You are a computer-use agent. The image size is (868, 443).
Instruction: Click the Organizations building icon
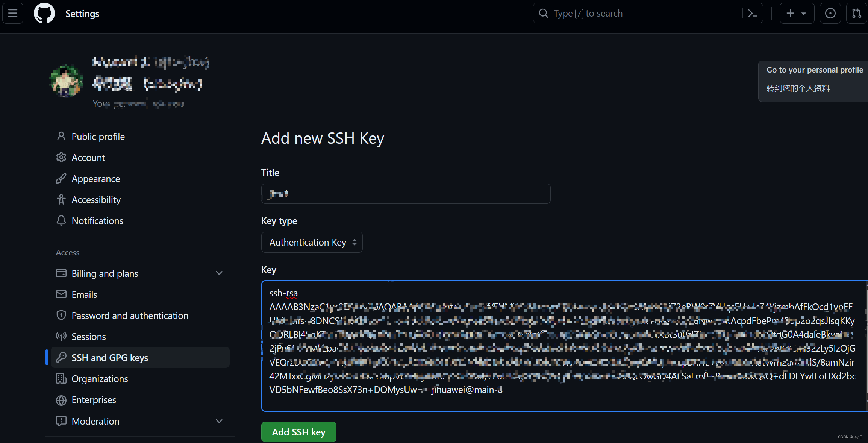(x=61, y=379)
